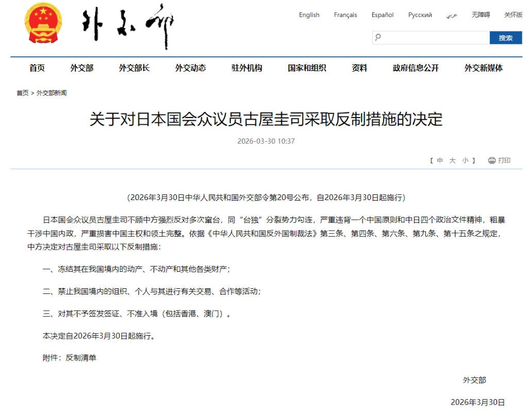Switch to the English version
The image size is (532, 412).
click(309, 15)
